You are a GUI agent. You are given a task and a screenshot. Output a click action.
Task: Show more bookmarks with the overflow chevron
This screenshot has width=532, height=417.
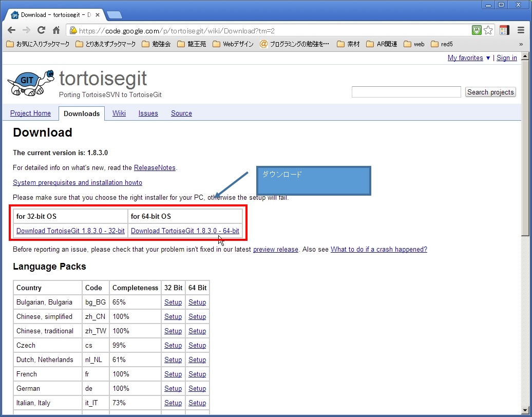tap(521, 44)
